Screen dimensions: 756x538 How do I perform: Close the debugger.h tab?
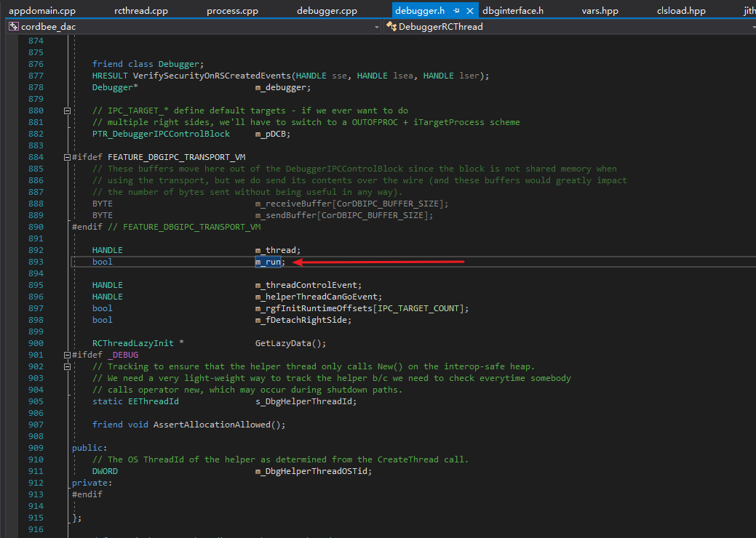(470, 11)
